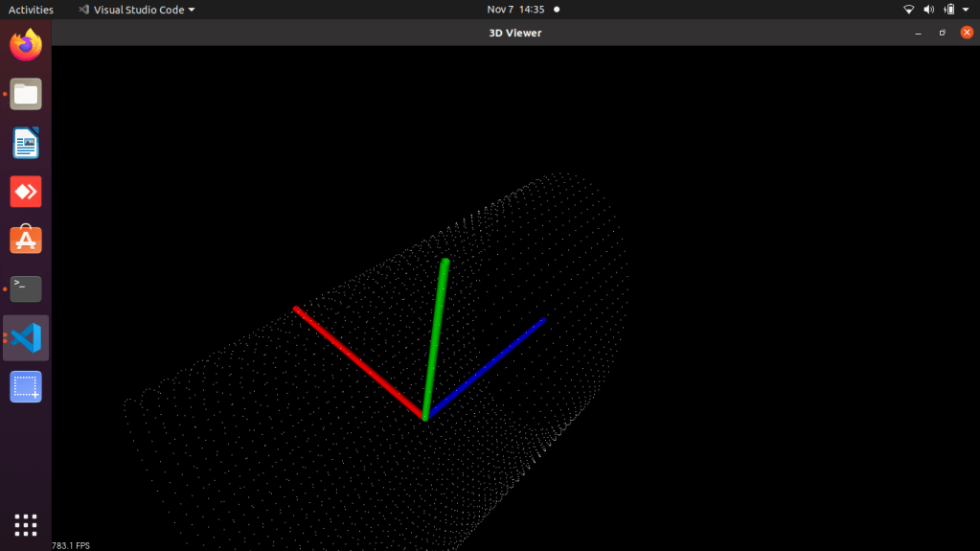This screenshot has height=551, width=980.
Task: Show Applications grid
Action: pyautogui.click(x=26, y=524)
